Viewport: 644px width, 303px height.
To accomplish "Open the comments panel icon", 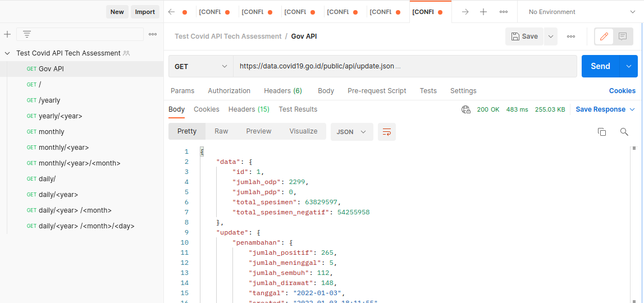I will coord(623,36).
